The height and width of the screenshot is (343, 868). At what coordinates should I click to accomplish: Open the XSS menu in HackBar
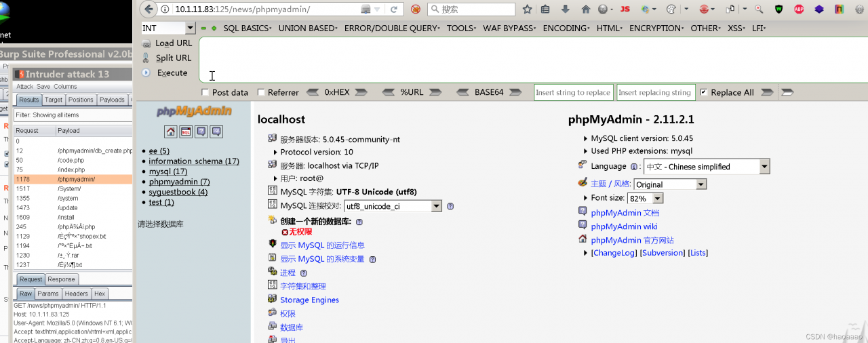tap(737, 28)
